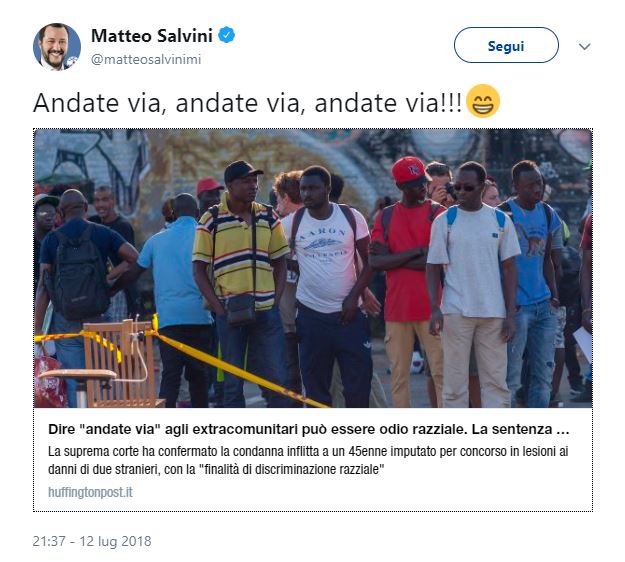Open the huffingtonpost.it source link
Viewport: 625px width, 562px height.
90,492
